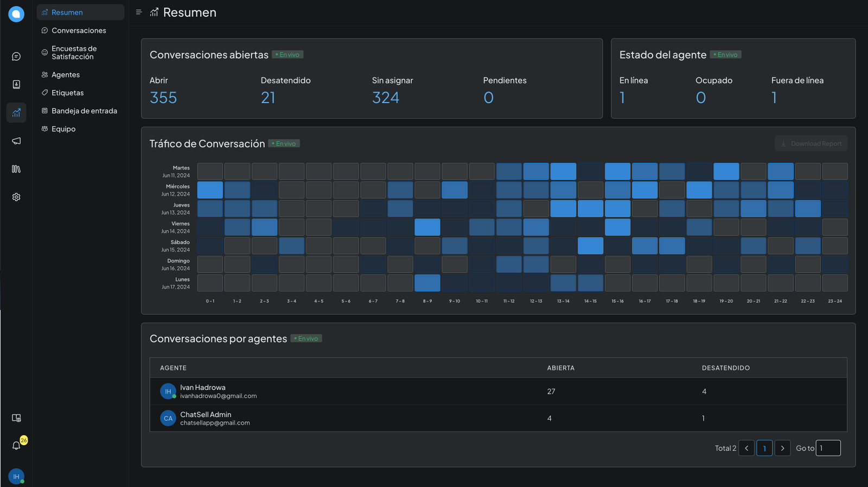Open the Conversaciones menu item
868x487 pixels.
click(80, 30)
